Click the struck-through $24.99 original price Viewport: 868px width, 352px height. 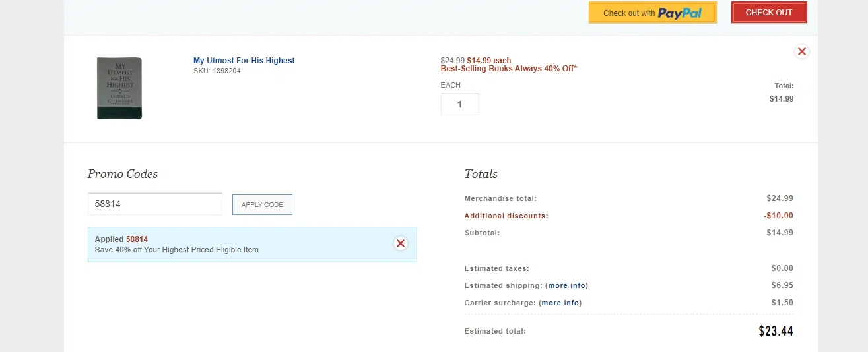[x=452, y=61]
